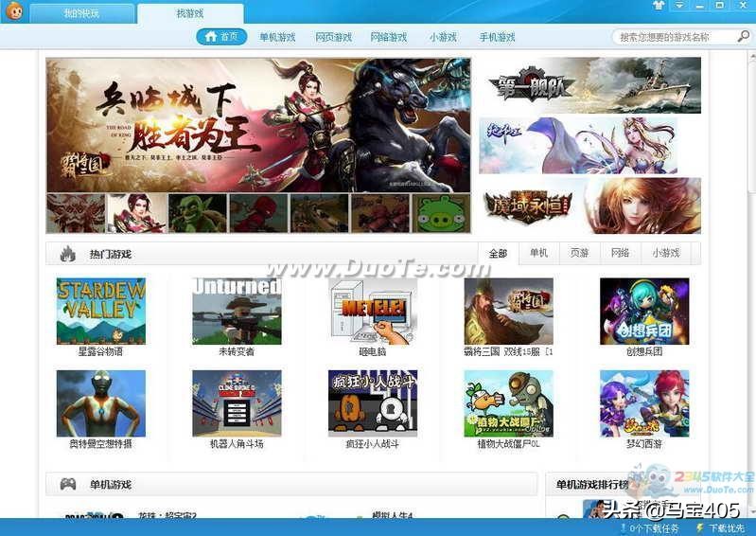Open the 魔域永恒 side banner
Screen dimensions: 756x536
tap(590, 206)
